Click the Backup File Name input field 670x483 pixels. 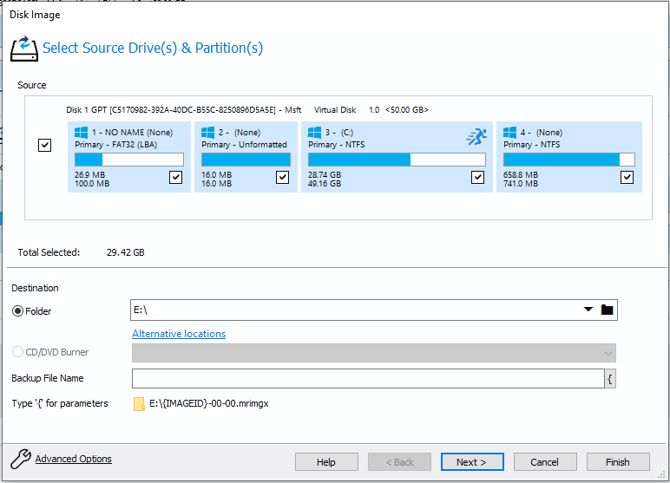click(367, 379)
